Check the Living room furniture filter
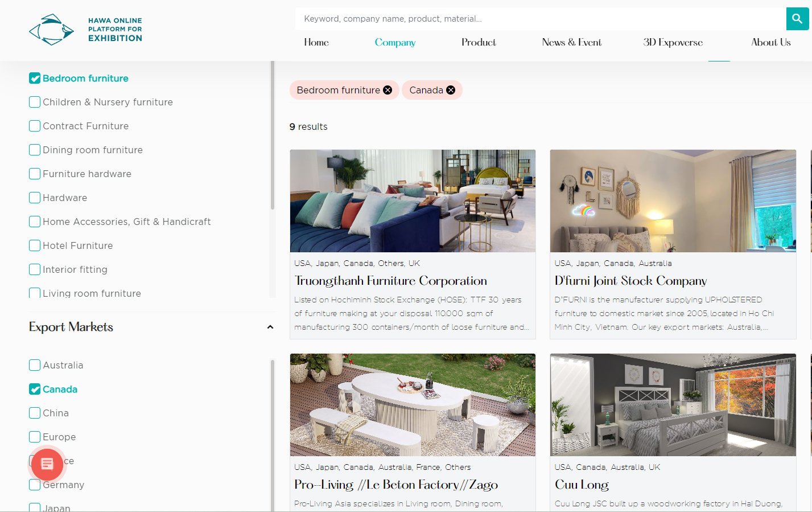Image resolution: width=812 pixels, height=512 pixels. (x=35, y=293)
